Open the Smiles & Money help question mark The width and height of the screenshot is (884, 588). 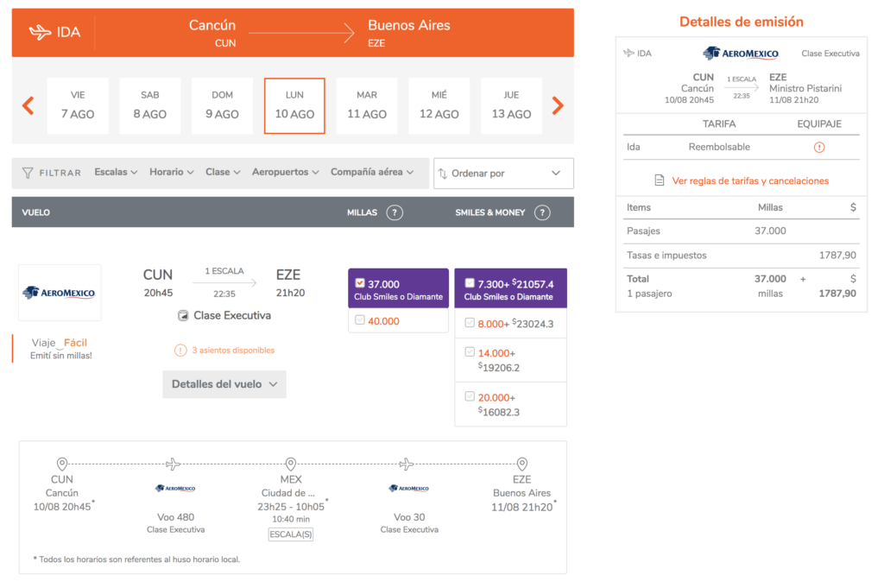pos(542,212)
